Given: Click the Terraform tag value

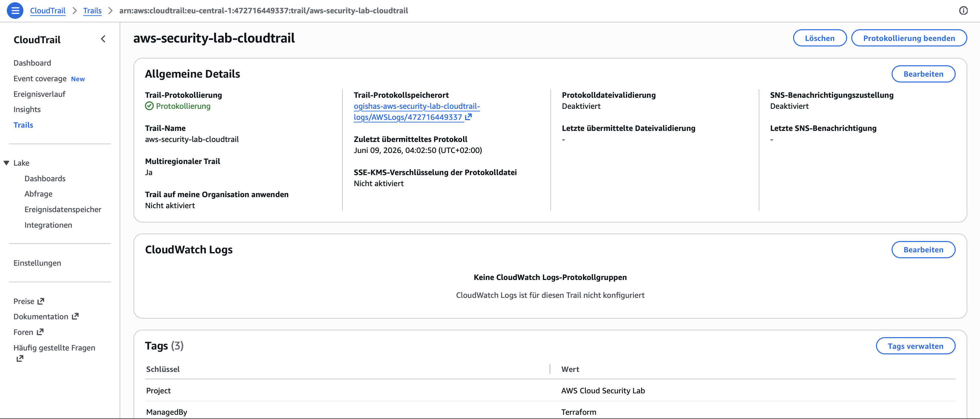Looking at the screenshot, I should tap(579, 412).
